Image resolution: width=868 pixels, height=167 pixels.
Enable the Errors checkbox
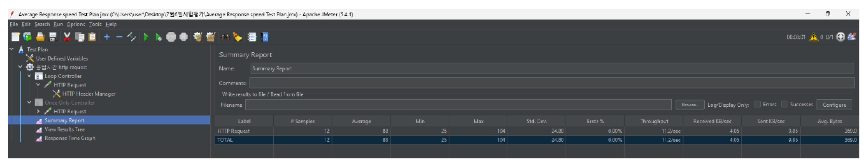[757, 104]
